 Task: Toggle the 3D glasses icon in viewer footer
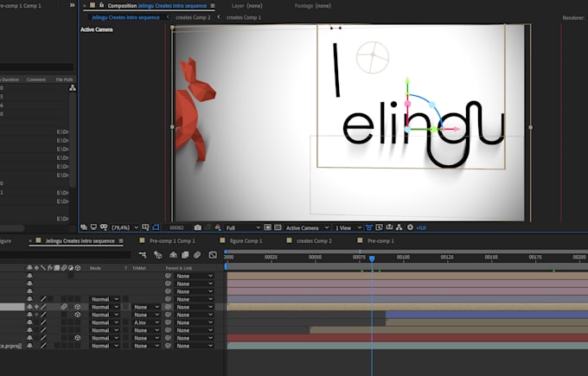tap(104, 227)
